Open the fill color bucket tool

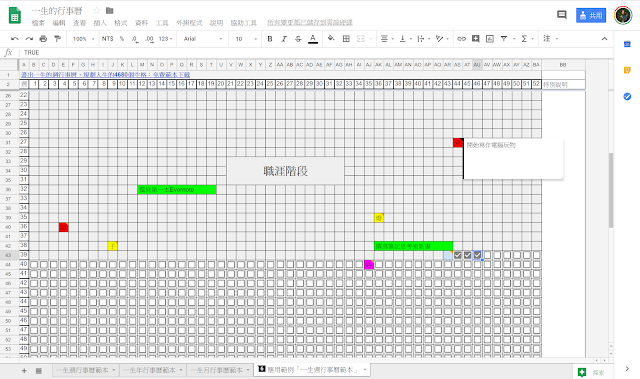coord(331,38)
